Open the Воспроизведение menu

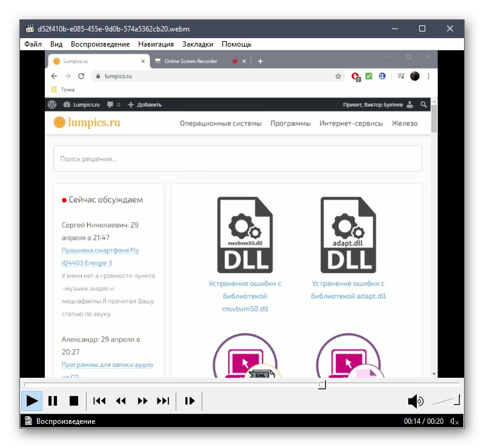(100, 44)
